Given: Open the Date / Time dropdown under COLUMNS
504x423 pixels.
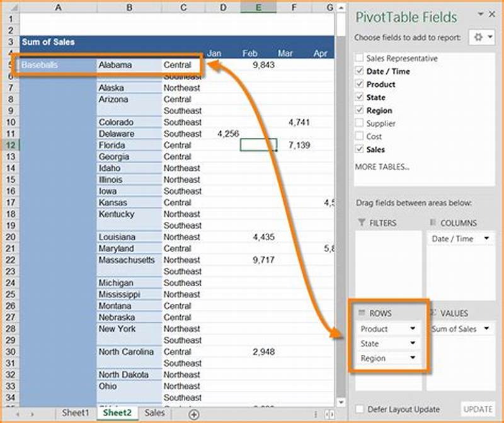Looking at the screenshot, I should point(486,238).
